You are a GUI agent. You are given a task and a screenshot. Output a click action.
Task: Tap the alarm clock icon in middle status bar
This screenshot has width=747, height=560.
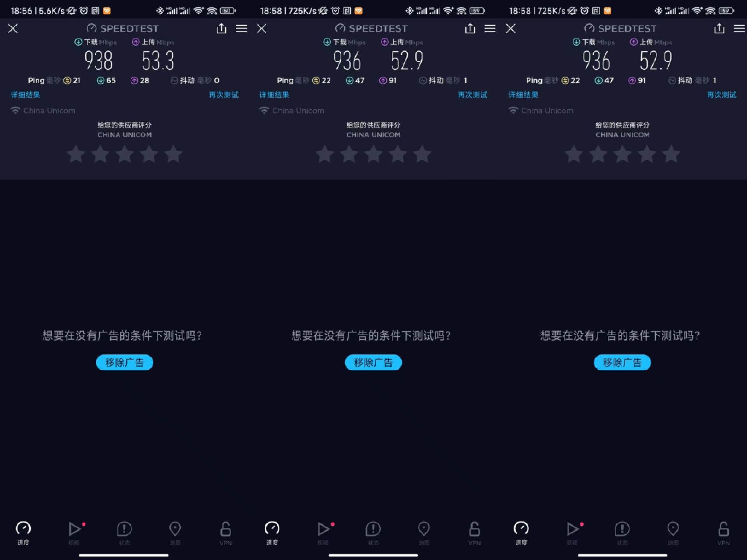click(x=335, y=11)
